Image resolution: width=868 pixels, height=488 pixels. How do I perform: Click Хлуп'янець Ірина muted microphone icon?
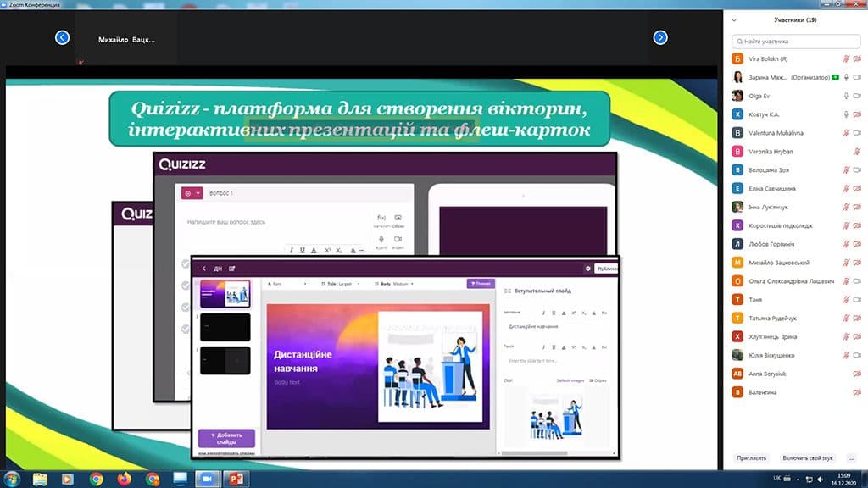point(846,337)
